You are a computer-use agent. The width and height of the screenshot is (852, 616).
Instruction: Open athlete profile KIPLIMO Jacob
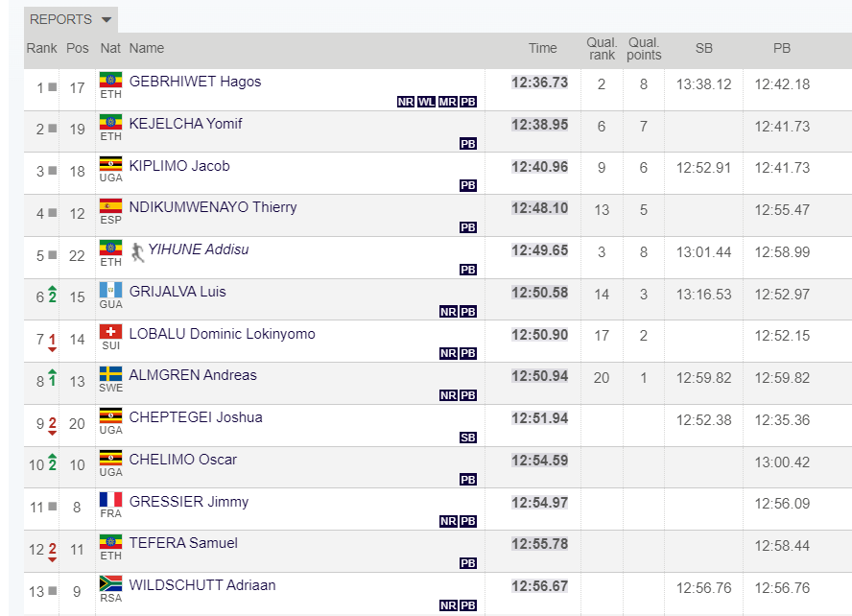pos(179,166)
